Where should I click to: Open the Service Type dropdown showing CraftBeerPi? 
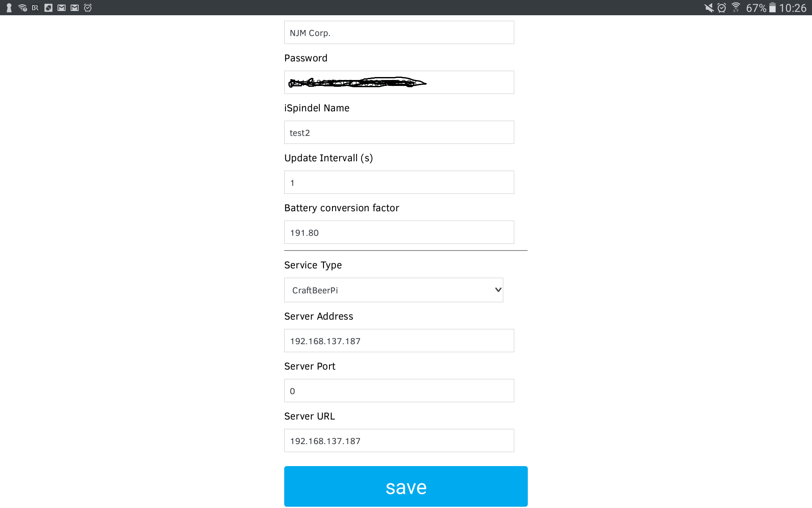[393, 290]
